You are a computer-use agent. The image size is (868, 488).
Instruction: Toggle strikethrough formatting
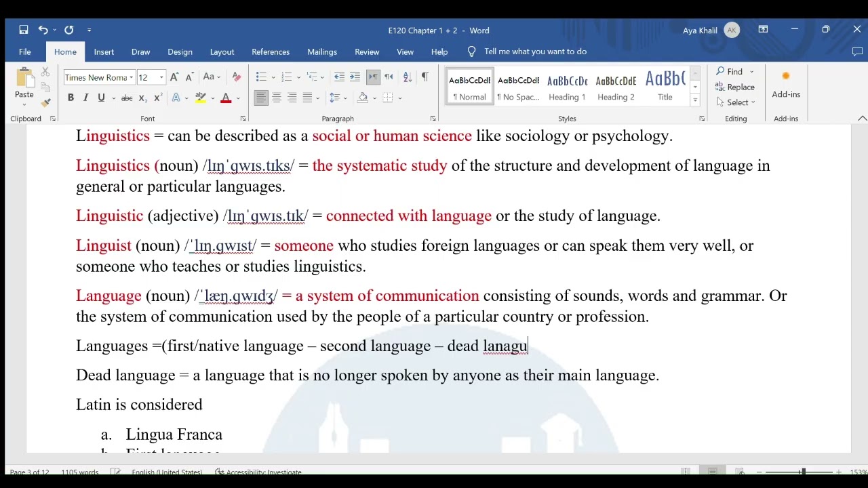click(x=127, y=98)
